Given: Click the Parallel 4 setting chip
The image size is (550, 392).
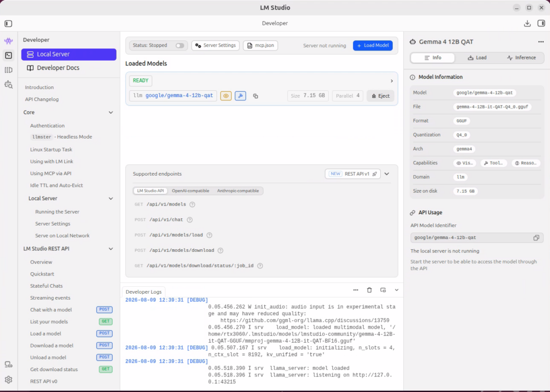Looking at the screenshot, I should pos(348,96).
